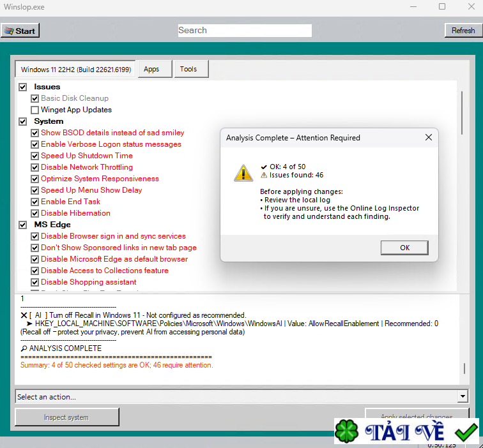Image resolution: width=483 pixels, height=448 pixels.
Task: Switch to the Tools tab
Action: [191, 69]
